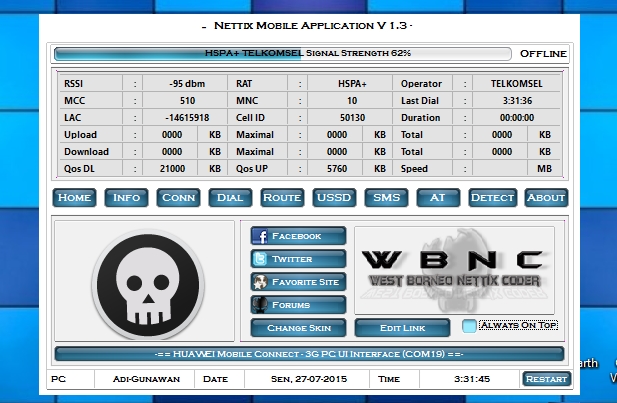Viewport: 617px width, 403px height.
Task: Click the OFFLINE status label
Action: (x=543, y=54)
